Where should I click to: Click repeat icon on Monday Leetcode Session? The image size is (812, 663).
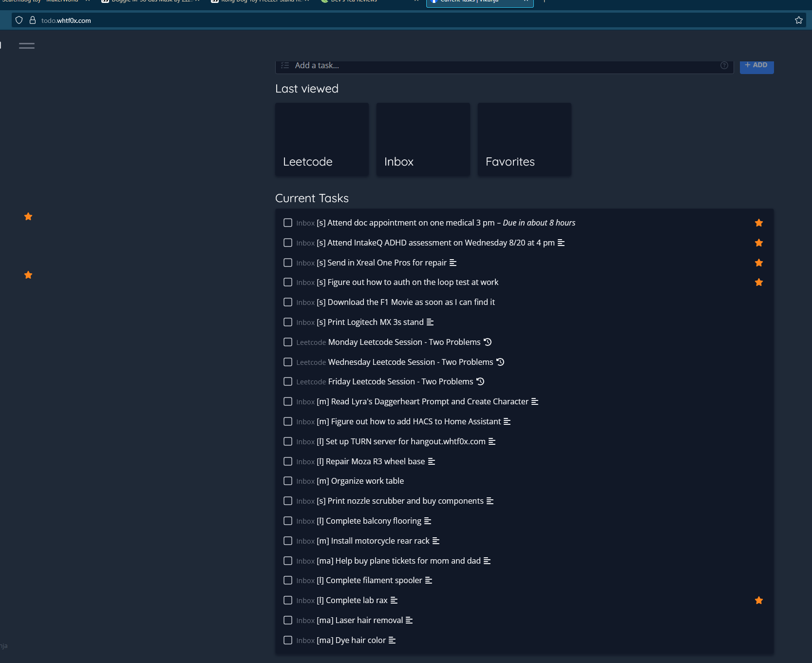point(488,342)
